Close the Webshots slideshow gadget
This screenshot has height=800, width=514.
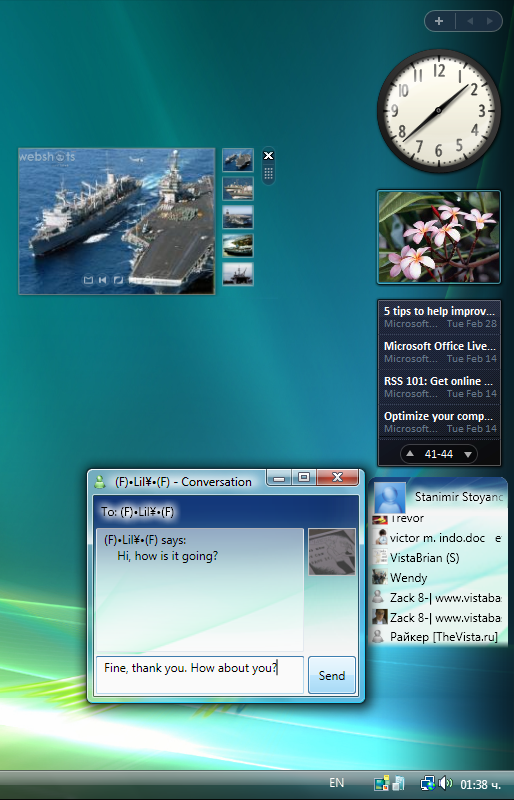pyautogui.click(x=268, y=156)
